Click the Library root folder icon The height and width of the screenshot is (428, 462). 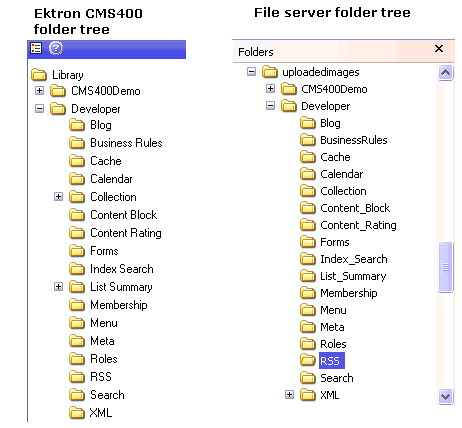click(x=39, y=75)
